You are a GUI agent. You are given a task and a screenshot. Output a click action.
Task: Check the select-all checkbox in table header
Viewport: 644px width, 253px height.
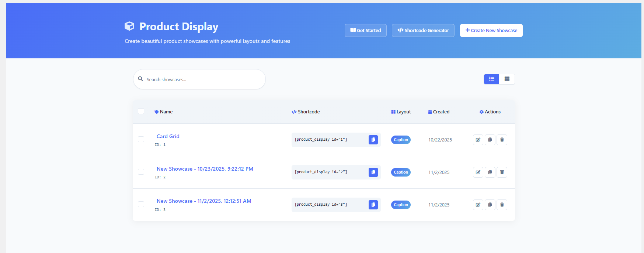click(x=141, y=111)
